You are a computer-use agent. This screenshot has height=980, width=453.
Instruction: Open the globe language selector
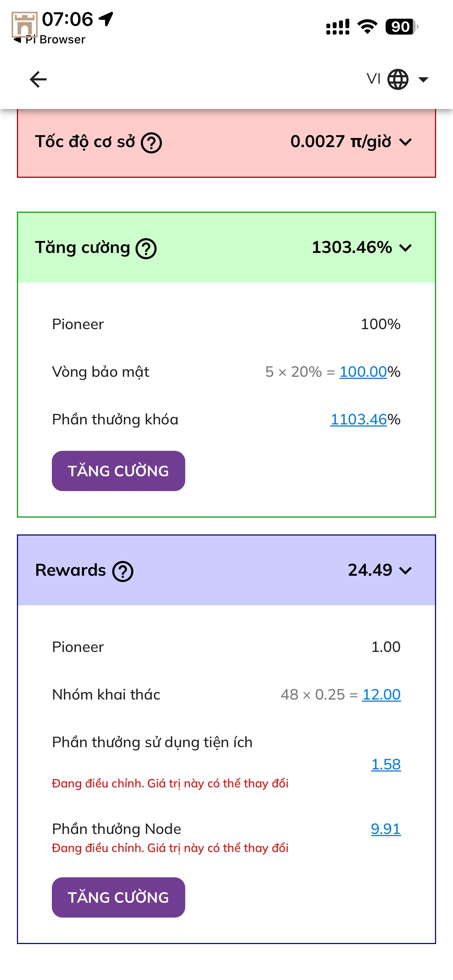(x=398, y=79)
